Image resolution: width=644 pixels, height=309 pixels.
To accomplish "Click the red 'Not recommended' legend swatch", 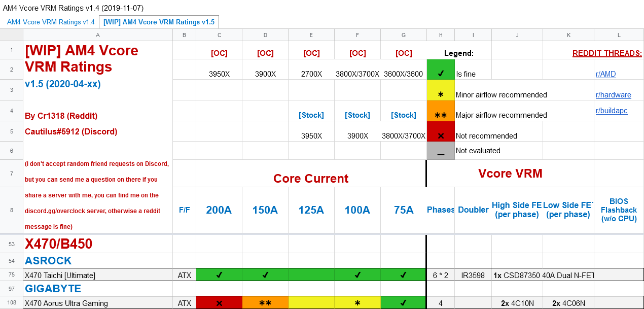I will point(441,131).
